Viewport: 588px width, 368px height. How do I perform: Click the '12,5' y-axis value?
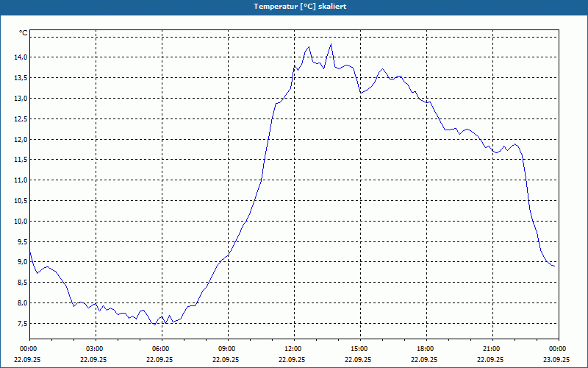(21, 118)
